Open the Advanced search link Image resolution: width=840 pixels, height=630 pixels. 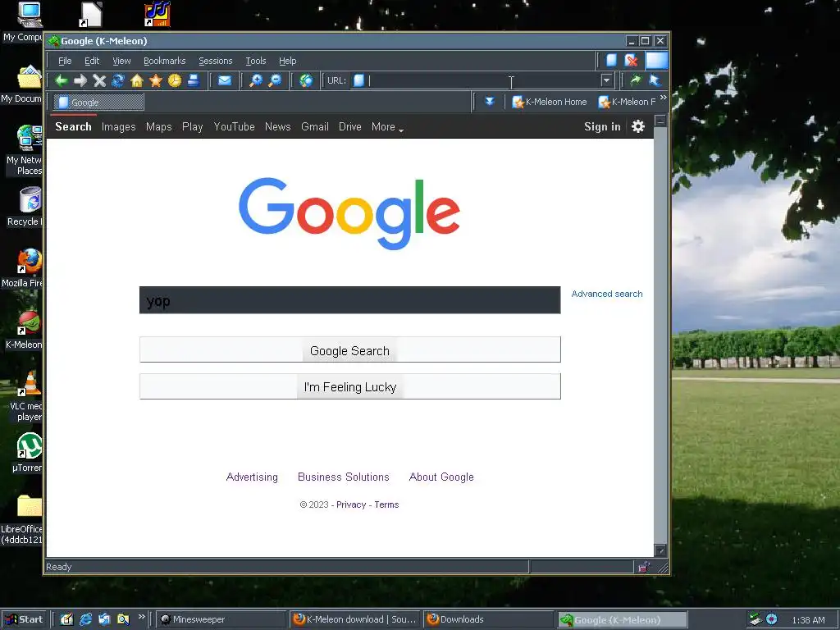tap(606, 294)
